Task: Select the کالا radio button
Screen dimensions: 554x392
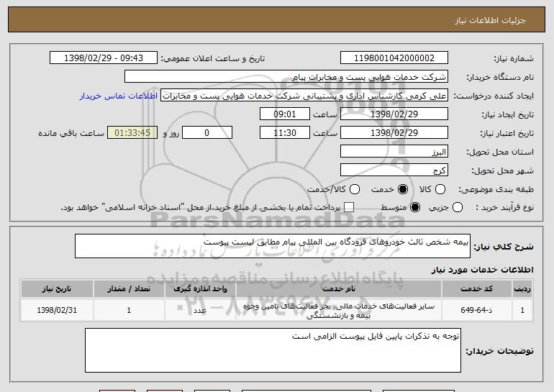Action: [440, 189]
